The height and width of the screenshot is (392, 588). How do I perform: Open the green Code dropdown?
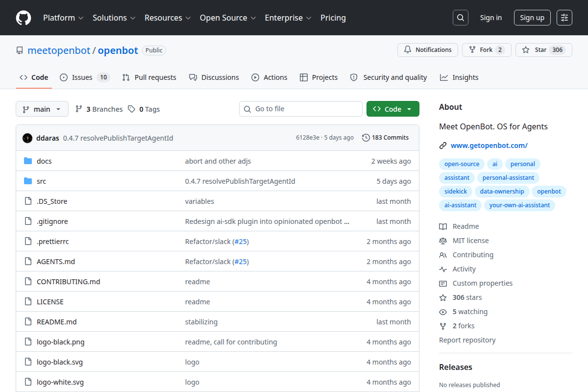click(393, 109)
